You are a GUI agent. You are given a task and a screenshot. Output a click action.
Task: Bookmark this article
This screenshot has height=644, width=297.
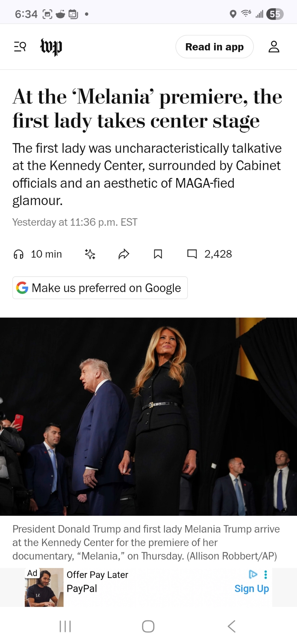pos(158,254)
